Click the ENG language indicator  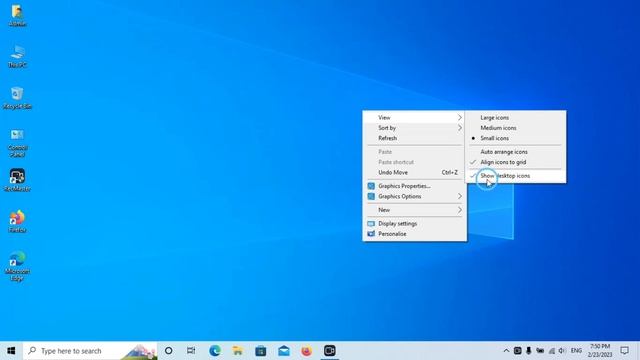(x=576, y=351)
